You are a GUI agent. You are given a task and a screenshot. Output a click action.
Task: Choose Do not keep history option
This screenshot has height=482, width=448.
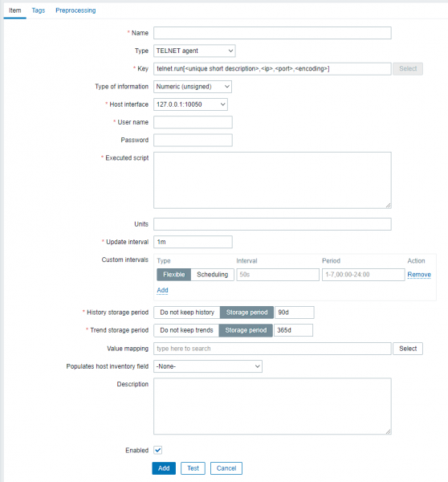pos(187,312)
